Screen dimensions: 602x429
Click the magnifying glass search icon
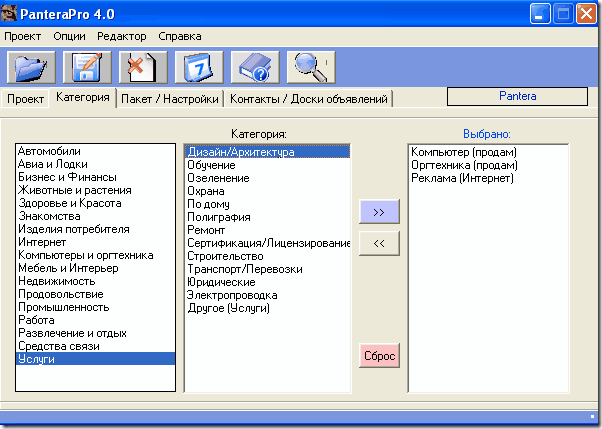pos(311,67)
